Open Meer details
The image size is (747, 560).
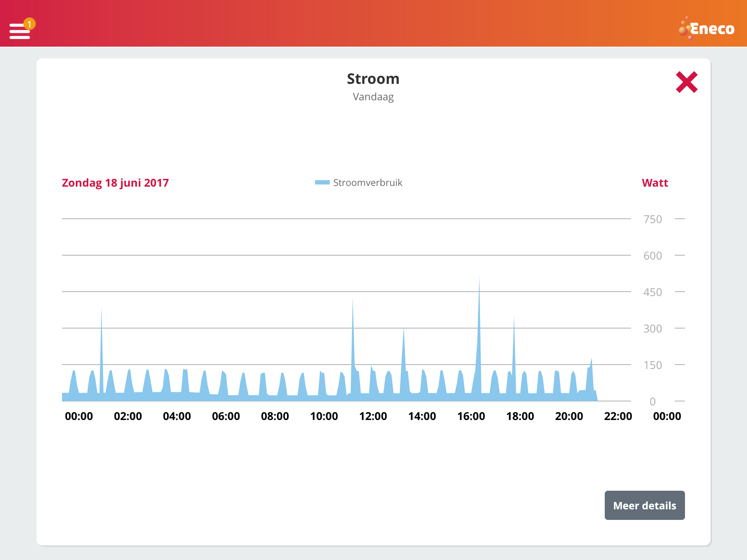645,505
